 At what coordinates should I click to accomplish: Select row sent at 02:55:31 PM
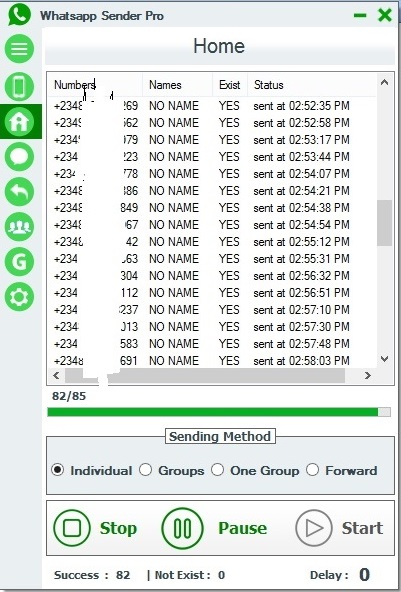tap(212, 259)
